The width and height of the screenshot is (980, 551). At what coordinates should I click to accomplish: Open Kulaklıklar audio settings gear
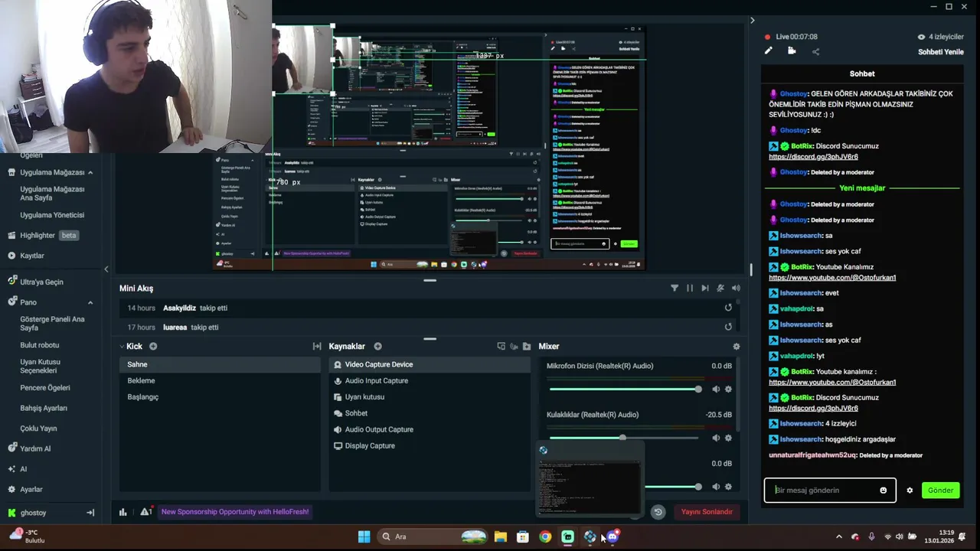728,438
